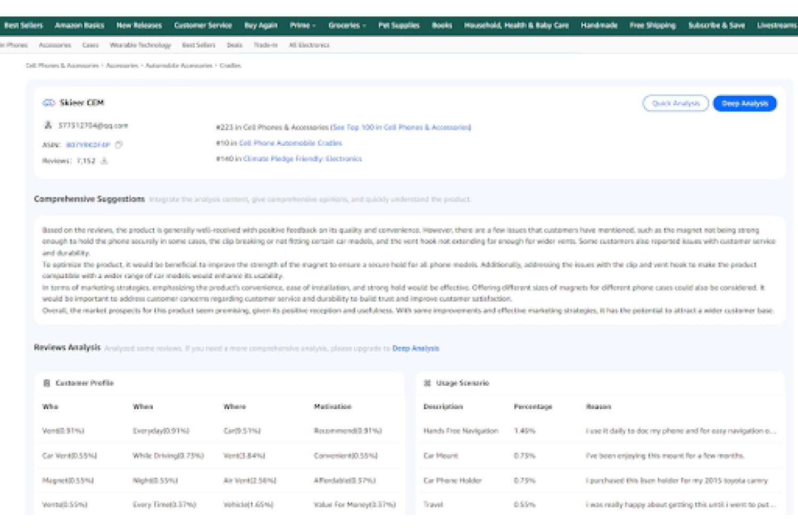Click Travel row description
798x532 pixels.
click(x=433, y=504)
